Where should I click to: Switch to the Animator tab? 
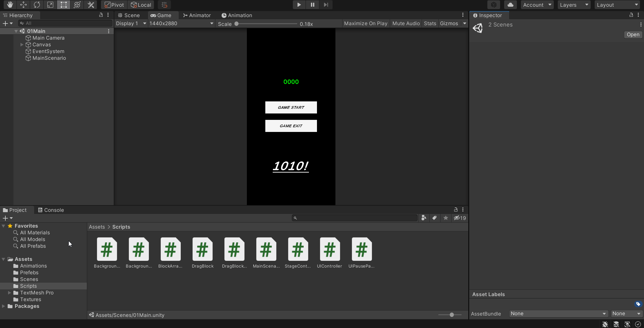click(x=199, y=15)
